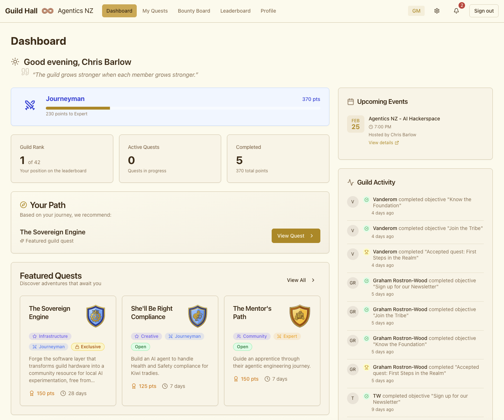Click the She'll Be Right Compliance crest

198,316
